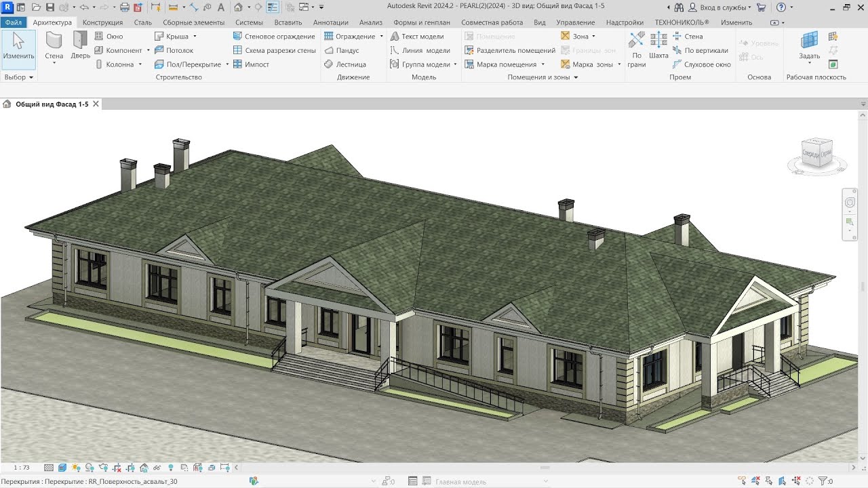868x488 pixels.
Task: Click Задать work plane button
Action: pos(809,46)
